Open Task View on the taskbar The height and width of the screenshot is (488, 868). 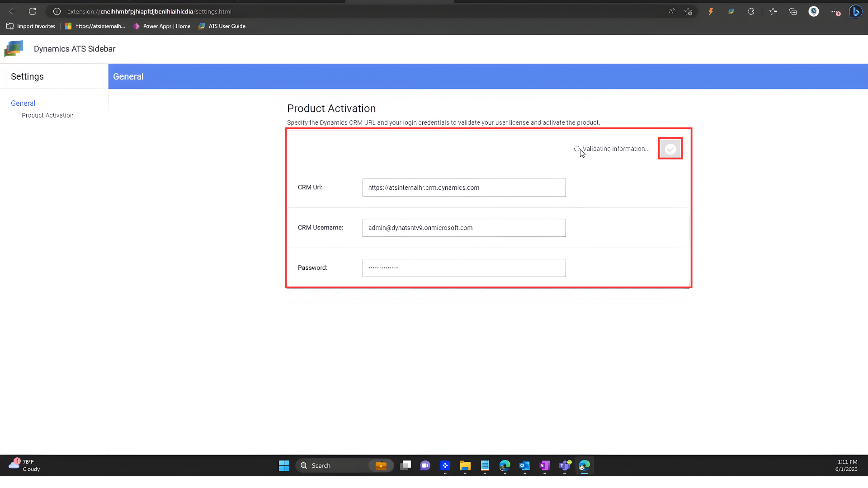point(406,465)
